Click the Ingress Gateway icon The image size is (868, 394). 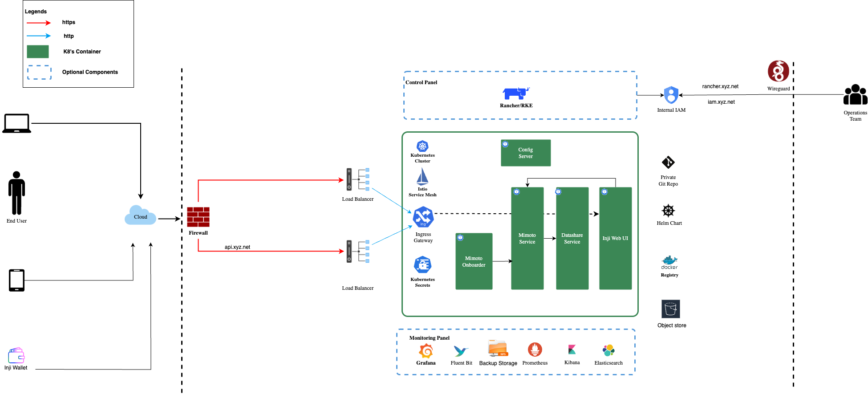click(x=423, y=217)
